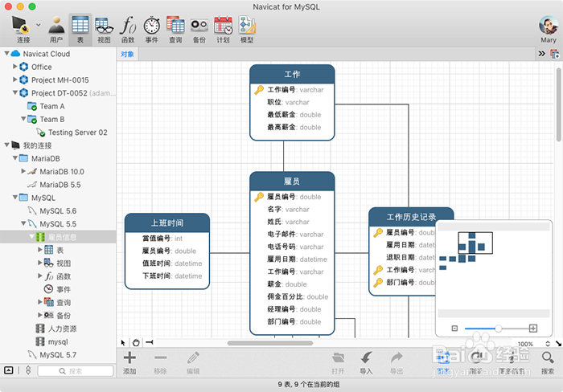Viewport: 563px width, 392px height.
Task: Select the hand pan tool
Action: 136,343
